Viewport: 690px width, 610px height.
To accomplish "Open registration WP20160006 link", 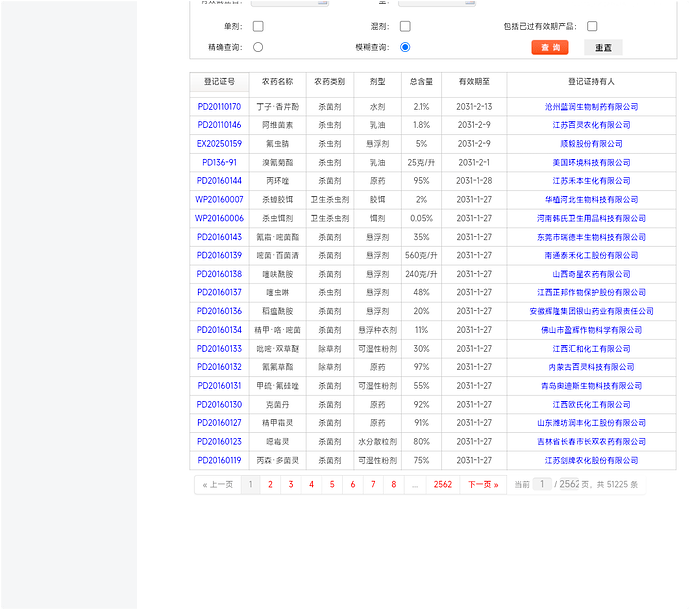I will pyautogui.click(x=219, y=219).
